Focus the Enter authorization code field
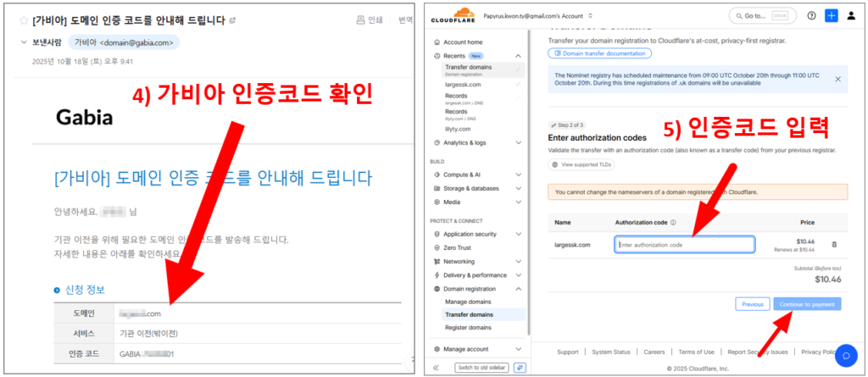868x377 pixels. 684,245
